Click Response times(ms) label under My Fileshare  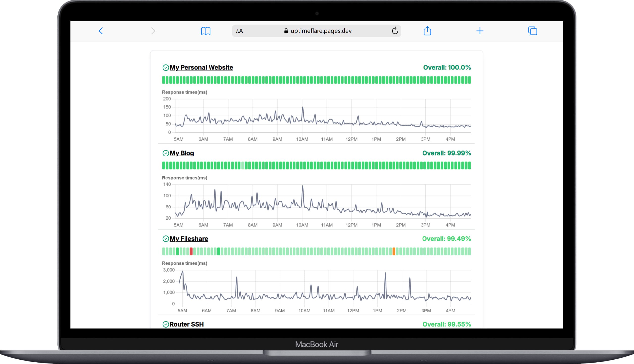[185, 263]
